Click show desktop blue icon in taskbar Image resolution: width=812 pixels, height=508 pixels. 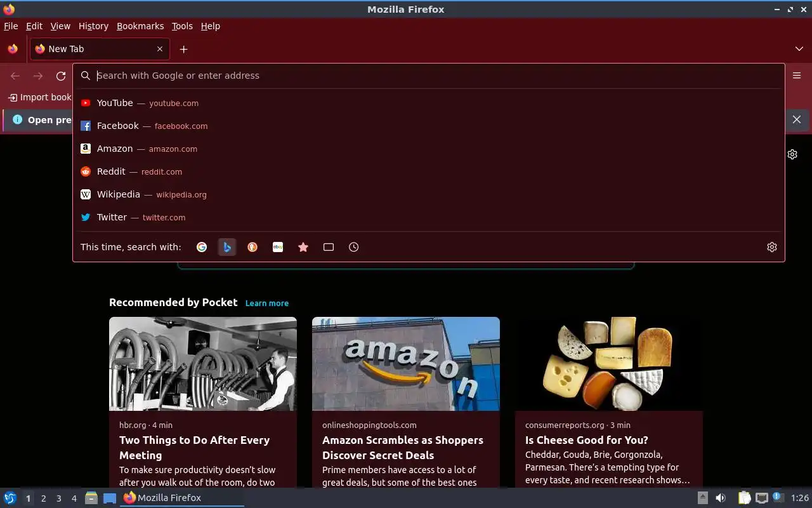pyautogui.click(x=110, y=498)
